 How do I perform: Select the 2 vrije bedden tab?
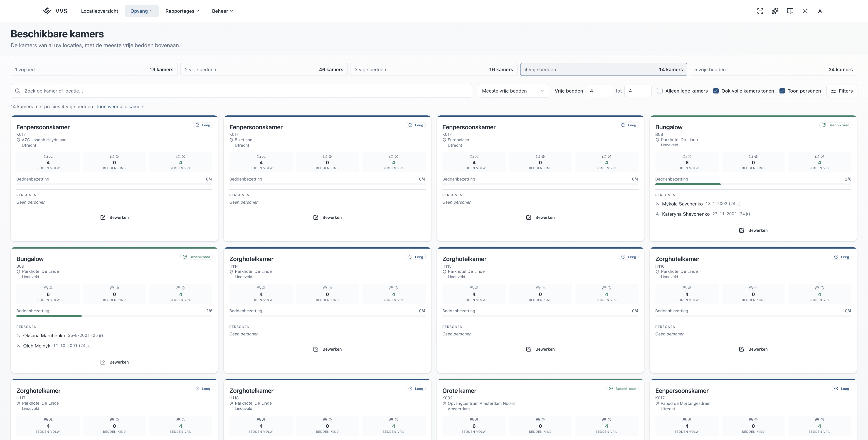pyautogui.click(x=264, y=70)
